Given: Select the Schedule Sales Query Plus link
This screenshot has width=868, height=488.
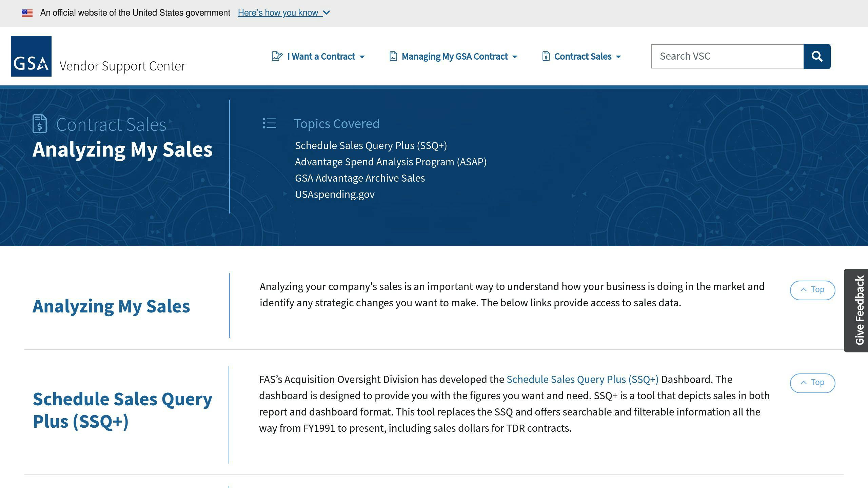Looking at the screenshot, I should tap(582, 379).
